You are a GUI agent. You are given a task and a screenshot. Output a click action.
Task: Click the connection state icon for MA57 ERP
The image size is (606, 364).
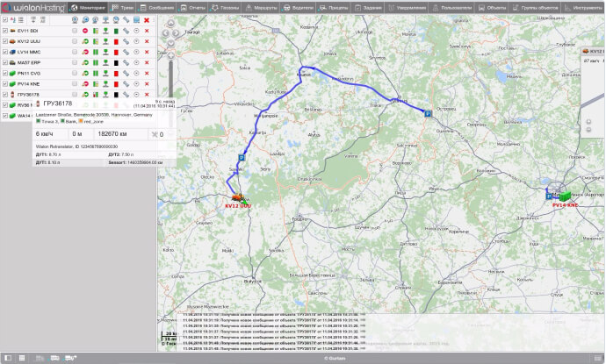click(105, 62)
